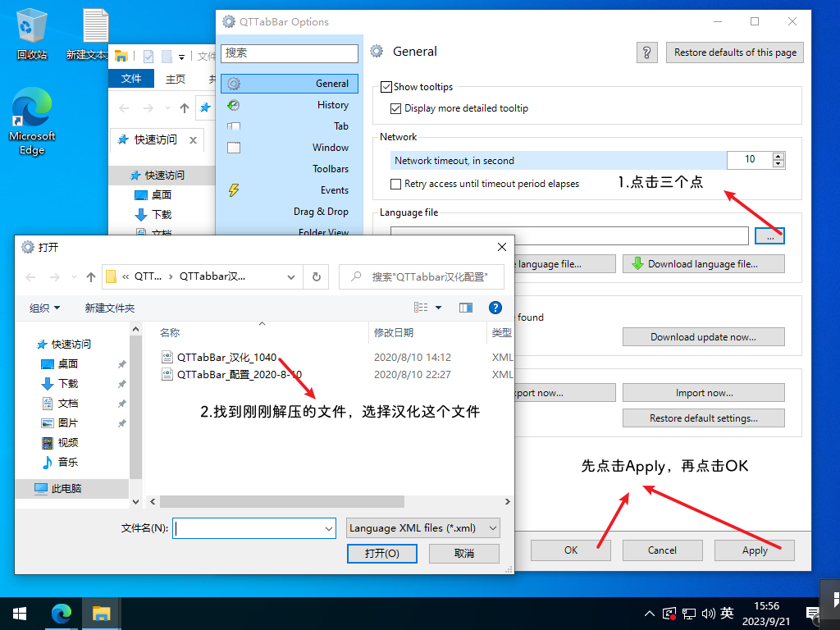Close the 快速访问 tab in Explorer

[x=193, y=140]
